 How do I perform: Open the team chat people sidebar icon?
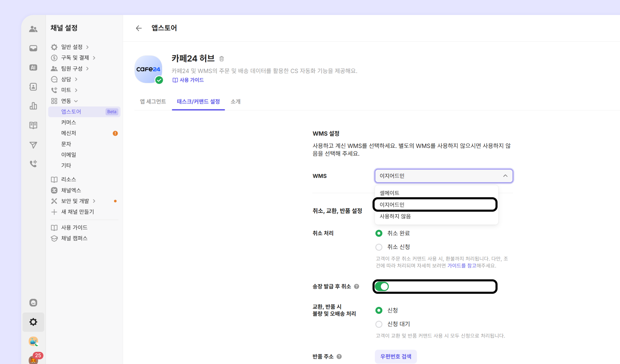[x=33, y=29]
